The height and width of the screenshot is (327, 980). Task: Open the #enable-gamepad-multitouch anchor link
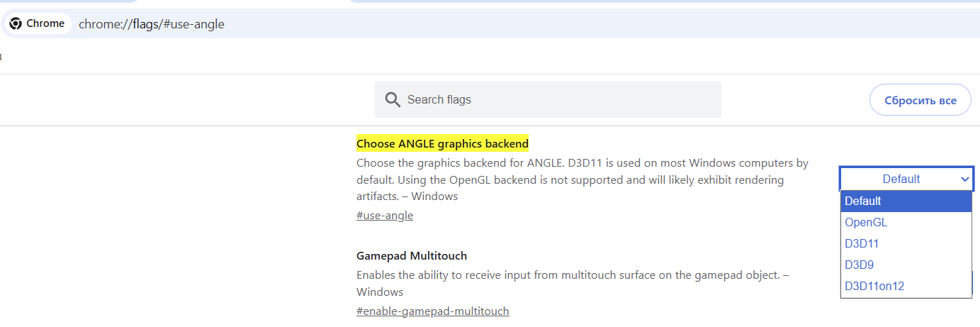pos(433,311)
